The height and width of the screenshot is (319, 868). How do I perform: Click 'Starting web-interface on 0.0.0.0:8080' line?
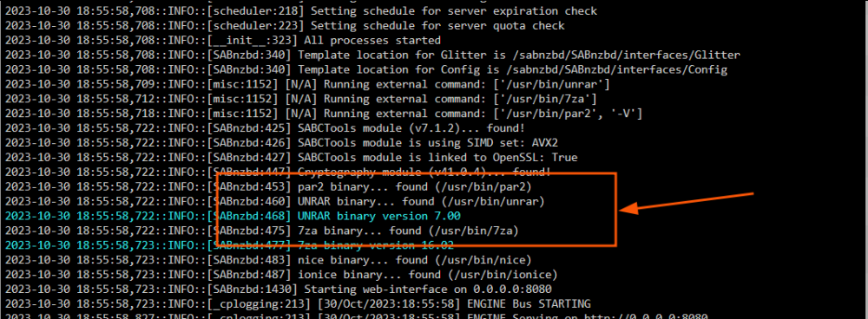click(279, 290)
